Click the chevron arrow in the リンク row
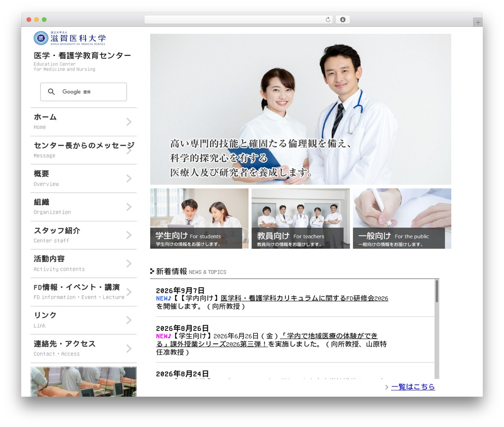The height and width of the screenshot is (427, 504). [129, 321]
